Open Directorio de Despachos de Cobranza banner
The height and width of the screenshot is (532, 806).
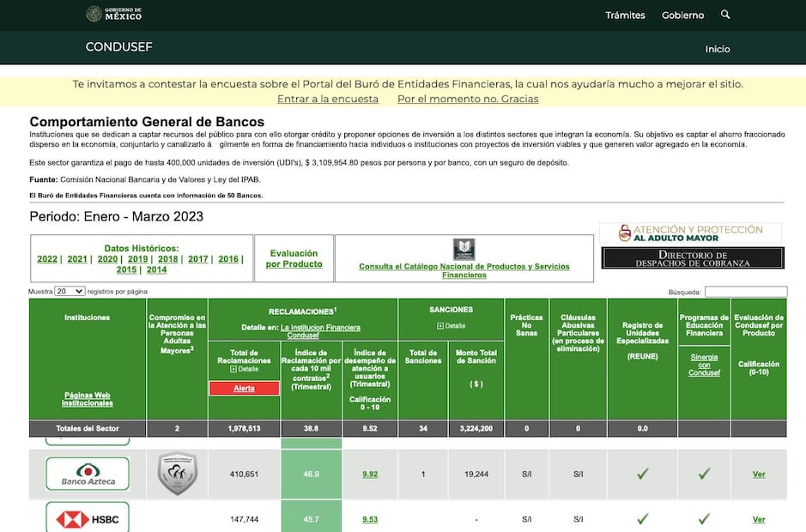pyautogui.click(x=693, y=258)
